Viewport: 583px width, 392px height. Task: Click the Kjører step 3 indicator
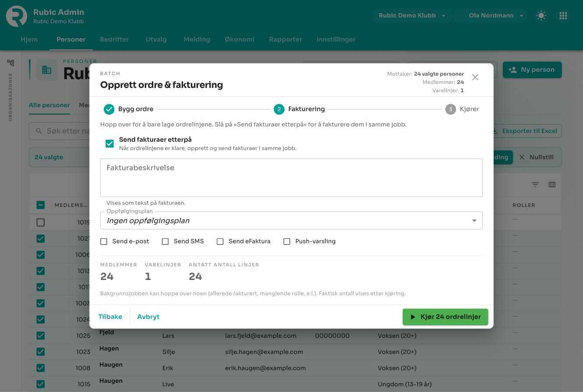[x=450, y=109]
